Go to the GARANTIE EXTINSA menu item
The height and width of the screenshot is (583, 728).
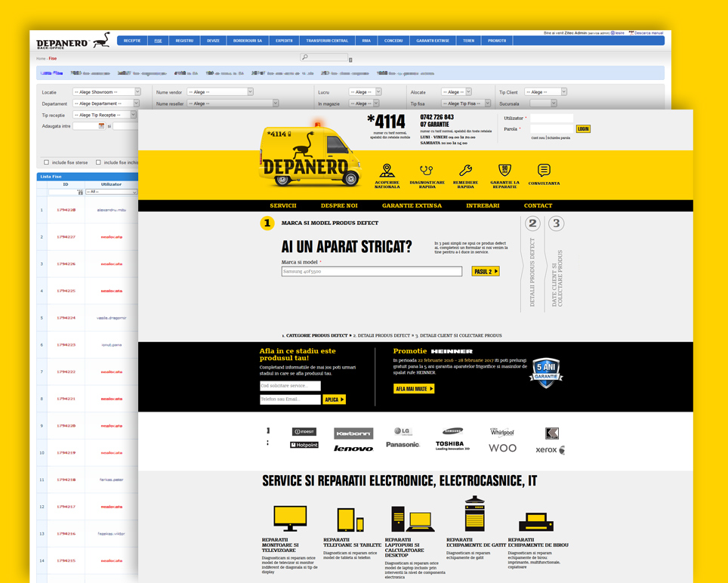[x=412, y=205]
